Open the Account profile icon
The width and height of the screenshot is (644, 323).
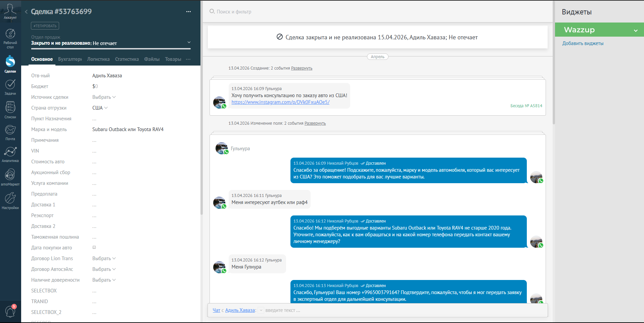tap(10, 12)
